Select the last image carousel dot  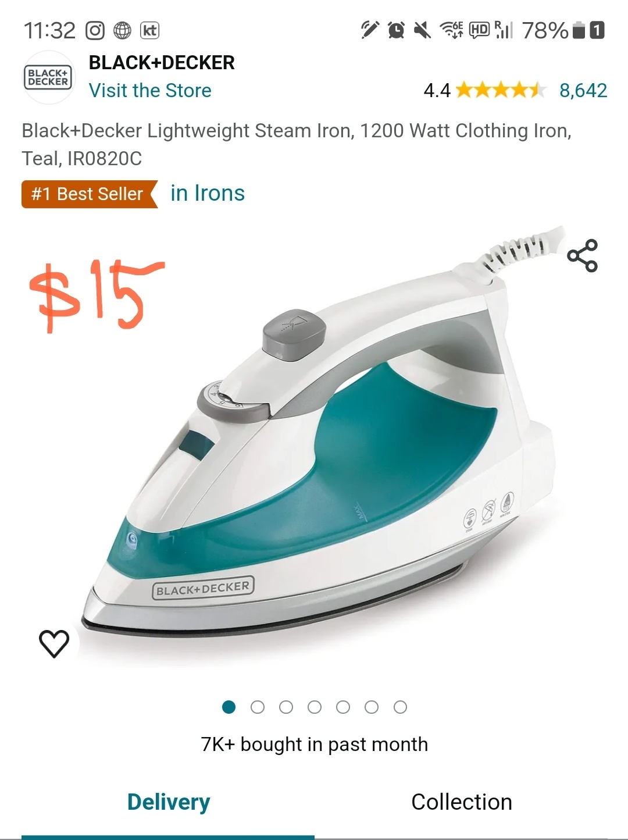tap(400, 707)
